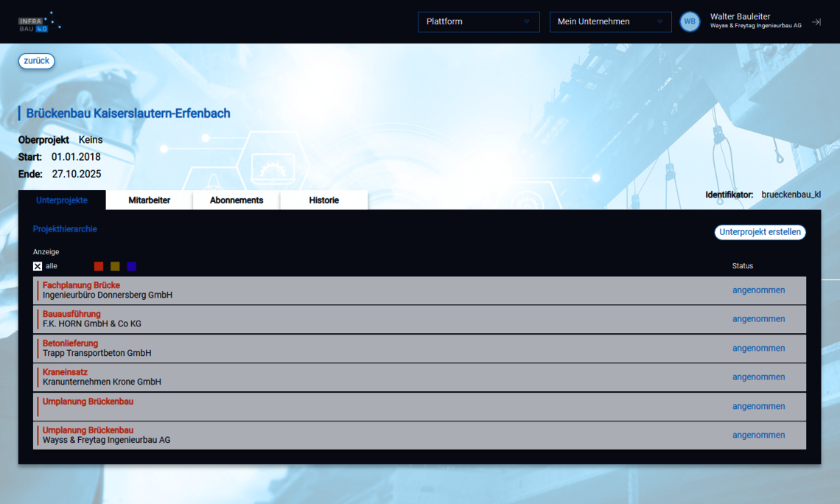Select the olive filter swatch
840x504 pixels.
(x=115, y=266)
